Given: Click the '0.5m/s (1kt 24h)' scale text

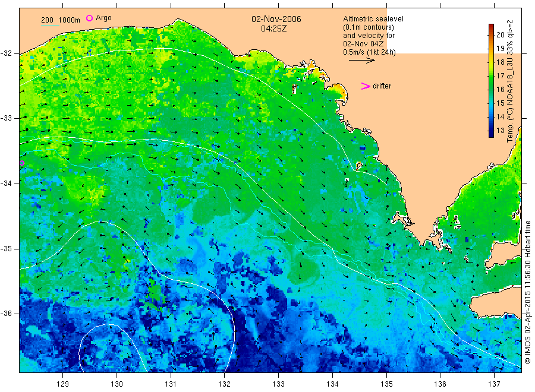Looking at the screenshot, I should coord(370,52).
